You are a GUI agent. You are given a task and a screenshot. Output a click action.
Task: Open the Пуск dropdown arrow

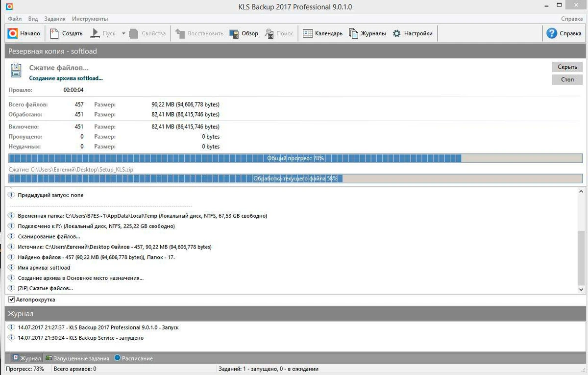tap(123, 34)
